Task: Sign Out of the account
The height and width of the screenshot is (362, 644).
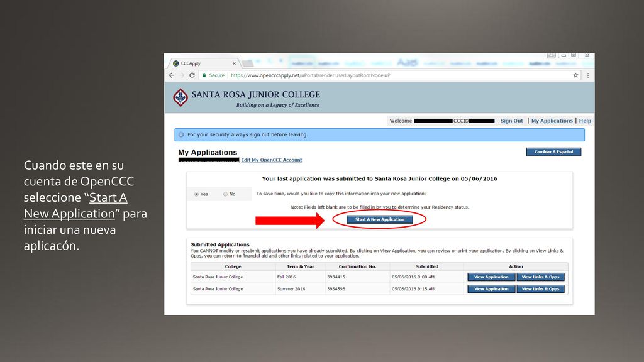Action: [511, 121]
